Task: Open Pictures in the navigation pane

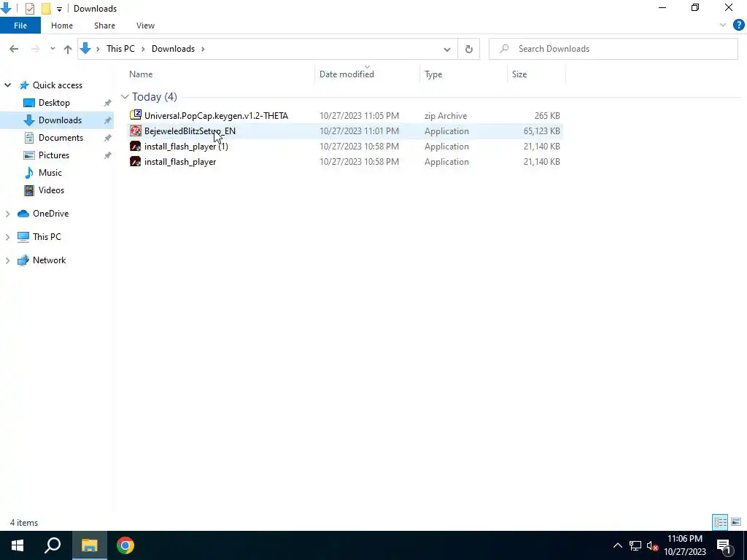Action: [x=54, y=155]
